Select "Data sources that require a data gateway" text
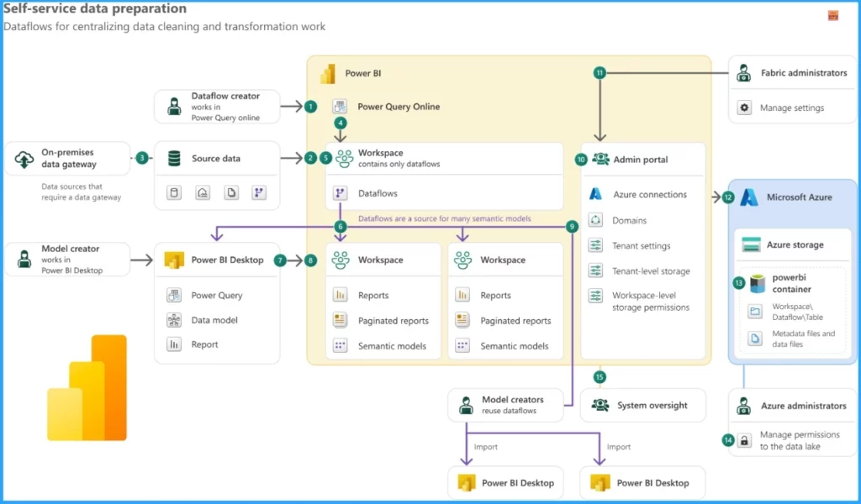Viewport: 861px width, 504px height. (x=82, y=192)
